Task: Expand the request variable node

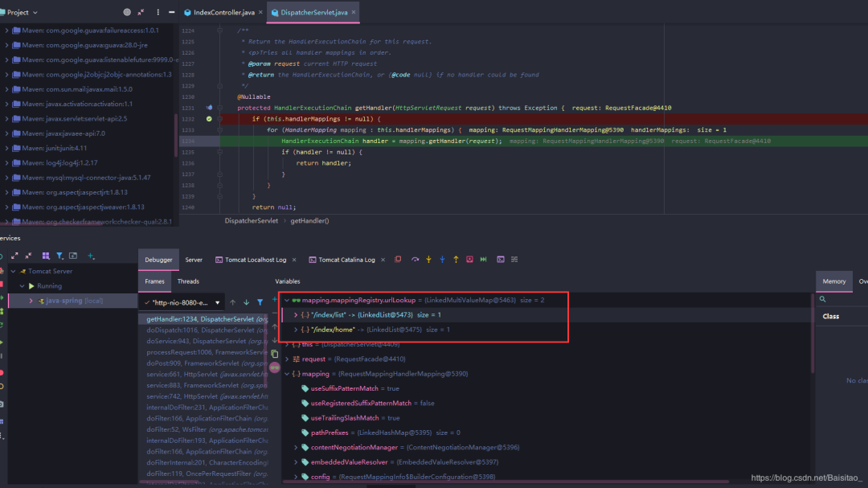Action: pyautogui.click(x=287, y=359)
